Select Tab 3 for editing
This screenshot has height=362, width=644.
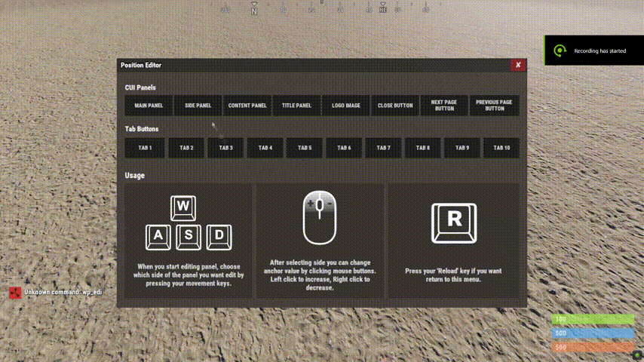(226, 148)
